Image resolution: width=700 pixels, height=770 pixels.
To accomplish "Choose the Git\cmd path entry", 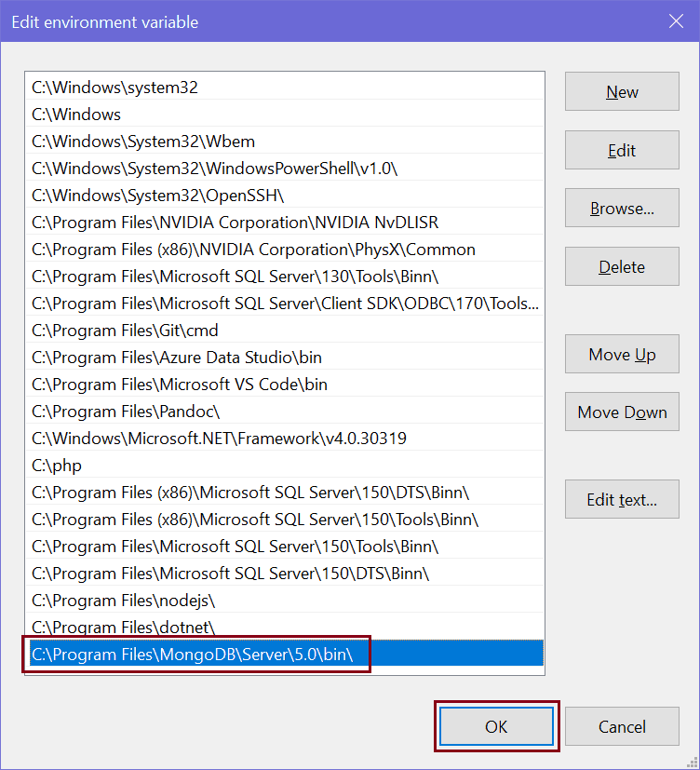I will (x=125, y=331).
